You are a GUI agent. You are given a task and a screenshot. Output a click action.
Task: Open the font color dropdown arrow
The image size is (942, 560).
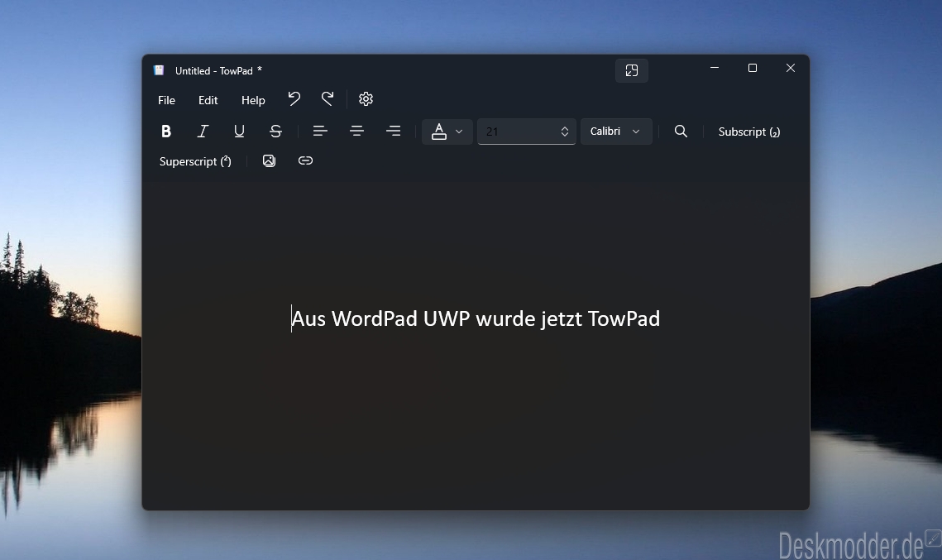pos(460,131)
